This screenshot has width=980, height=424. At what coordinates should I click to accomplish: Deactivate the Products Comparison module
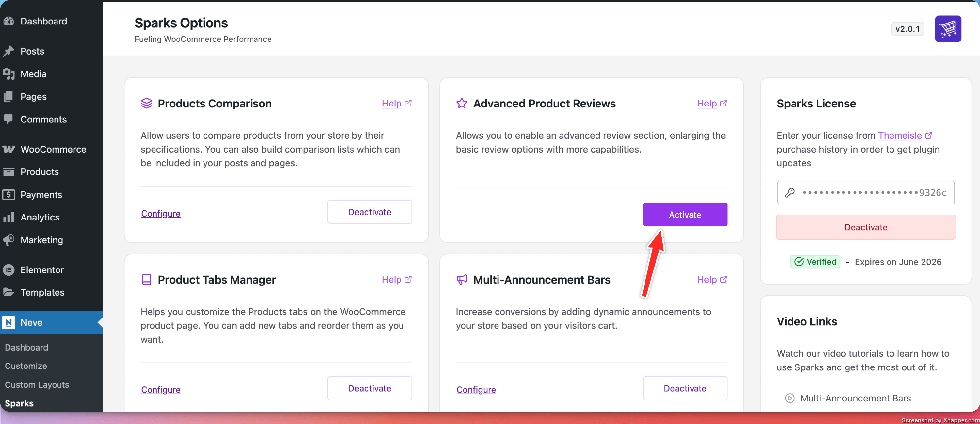369,212
